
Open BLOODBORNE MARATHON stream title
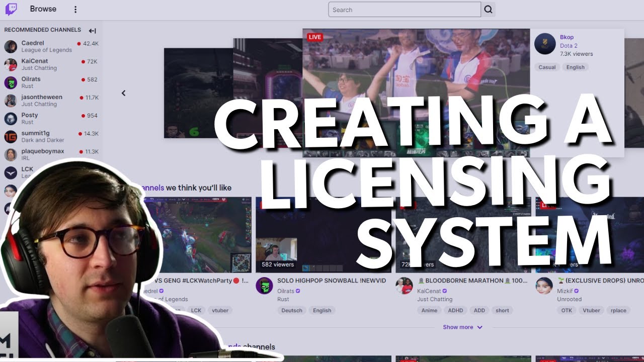[x=471, y=281]
